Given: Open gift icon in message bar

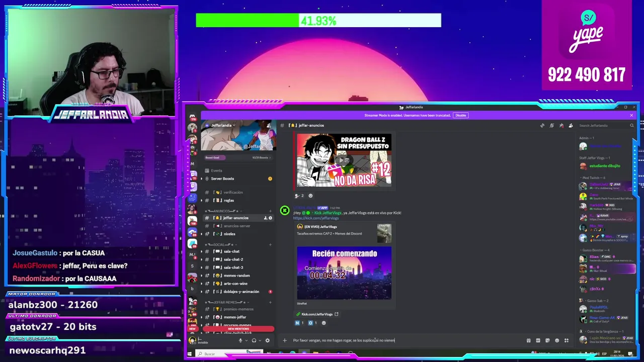Looking at the screenshot, I should pyautogui.click(x=528, y=340).
